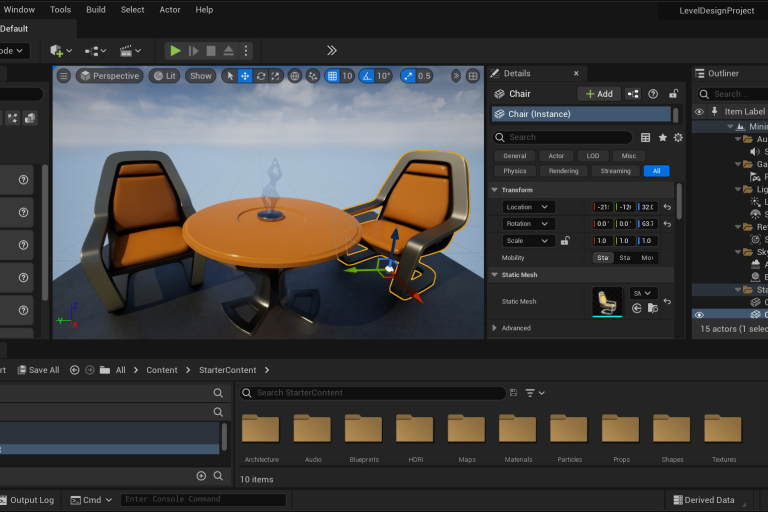
Task: Switch to the scale gizmo tool
Action: tap(276, 76)
